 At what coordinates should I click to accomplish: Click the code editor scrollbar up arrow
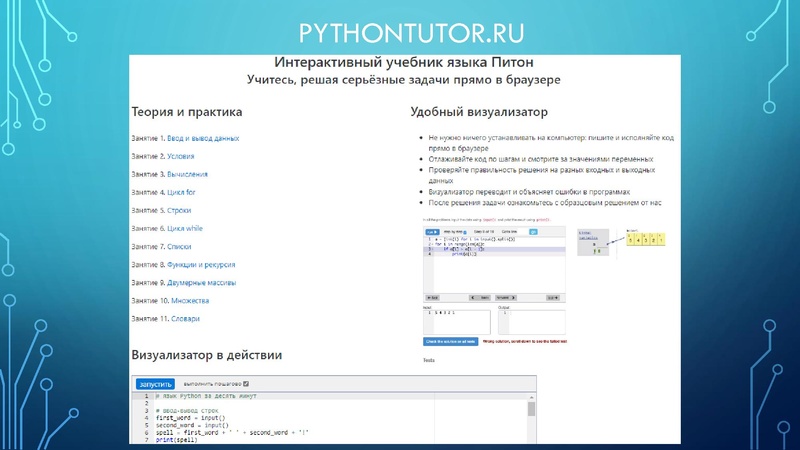click(x=531, y=397)
